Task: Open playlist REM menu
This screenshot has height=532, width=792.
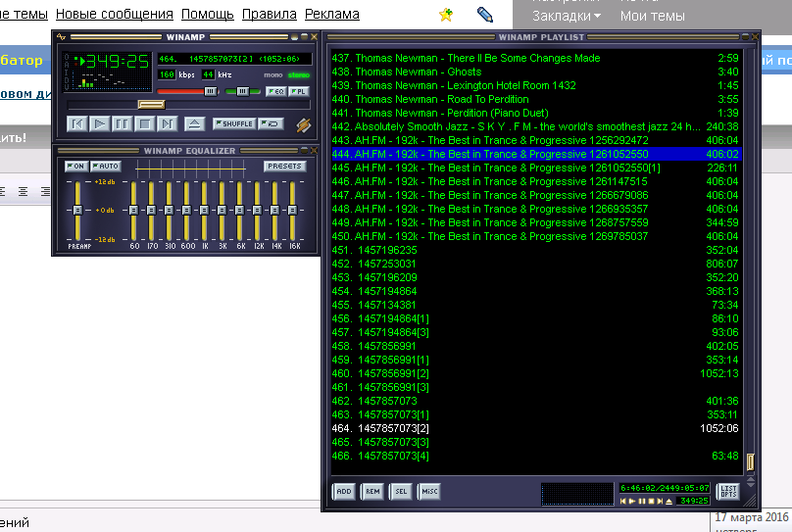Action: click(372, 491)
